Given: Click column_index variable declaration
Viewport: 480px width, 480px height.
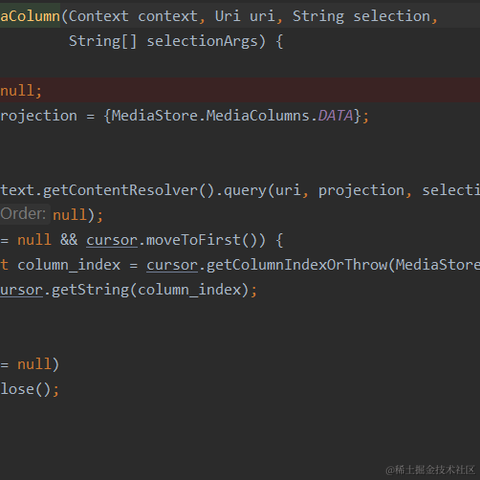Looking at the screenshot, I should [69, 265].
